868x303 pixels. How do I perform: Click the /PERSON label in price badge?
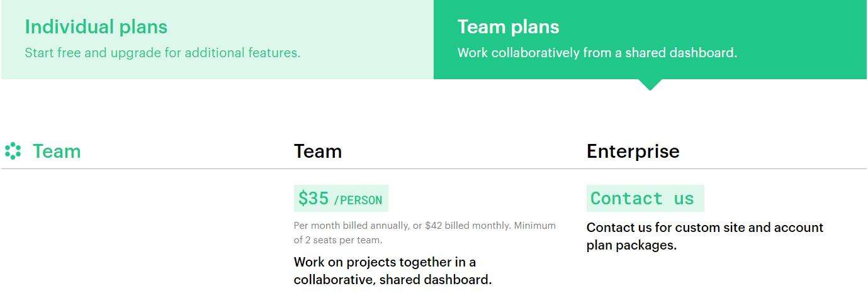pyautogui.click(x=358, y=201)
